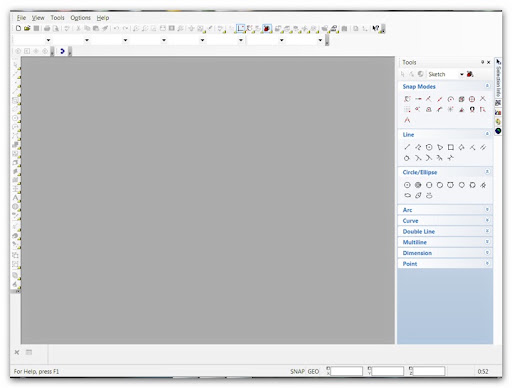This screenshot has height=388, width=512.
Task: Click the X icon in the bottom-left panel
Action: click(x=17, y=352)
